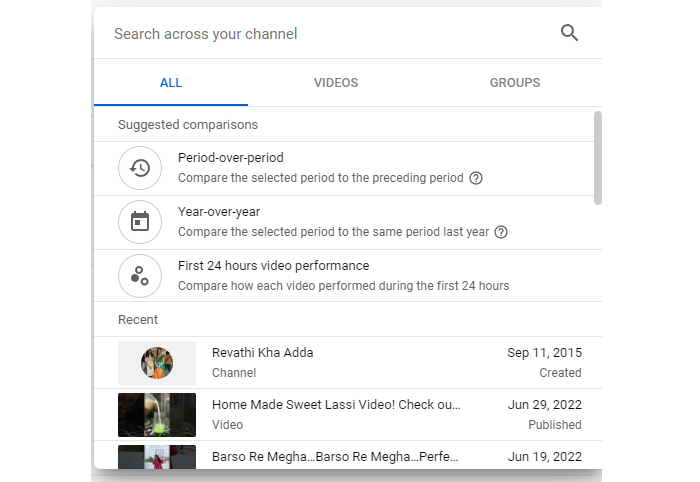Click the vertical scrollbar on the list

click(x=598, y=158)
